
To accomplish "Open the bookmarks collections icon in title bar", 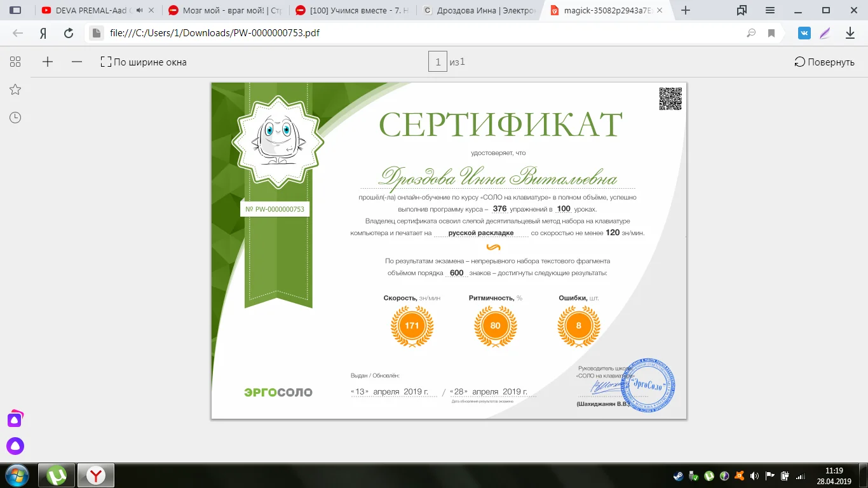I will coord(742,10).
